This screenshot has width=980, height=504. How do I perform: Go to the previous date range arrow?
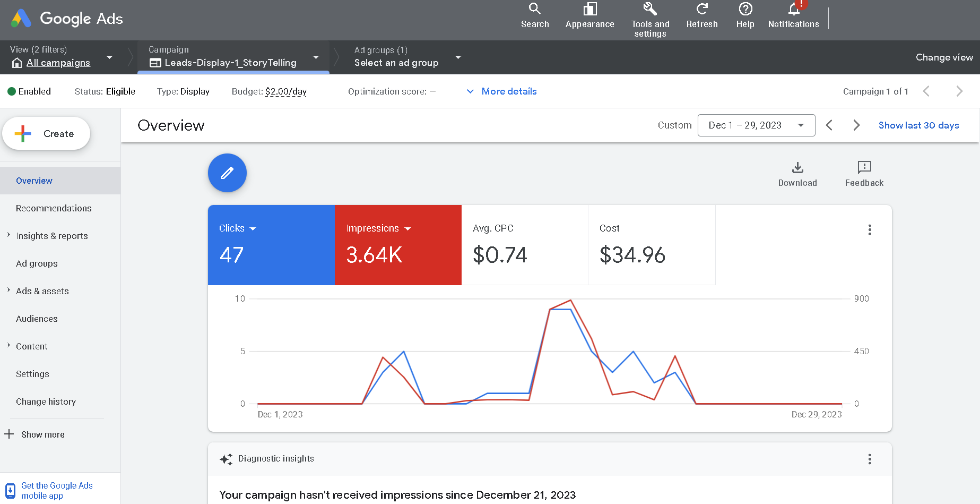[x=829, y=125]
